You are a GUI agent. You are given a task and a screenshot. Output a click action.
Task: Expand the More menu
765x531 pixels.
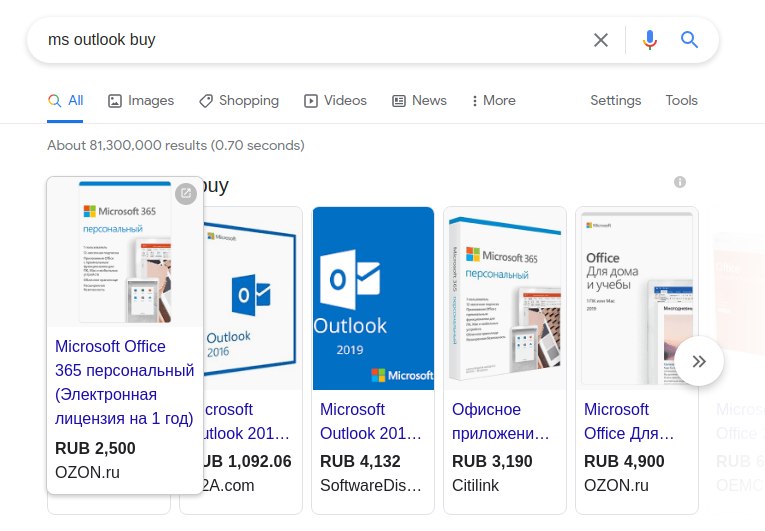tap(493, 101)
